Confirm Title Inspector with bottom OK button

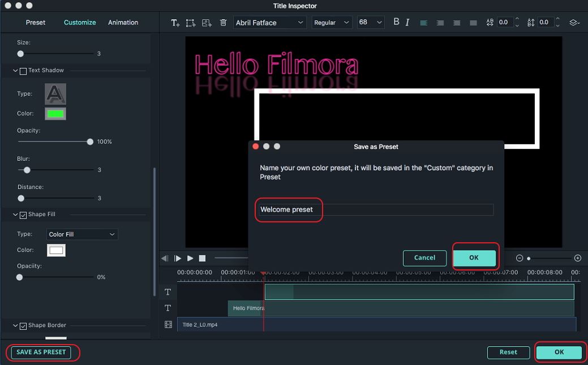click(x=559, y=352)
